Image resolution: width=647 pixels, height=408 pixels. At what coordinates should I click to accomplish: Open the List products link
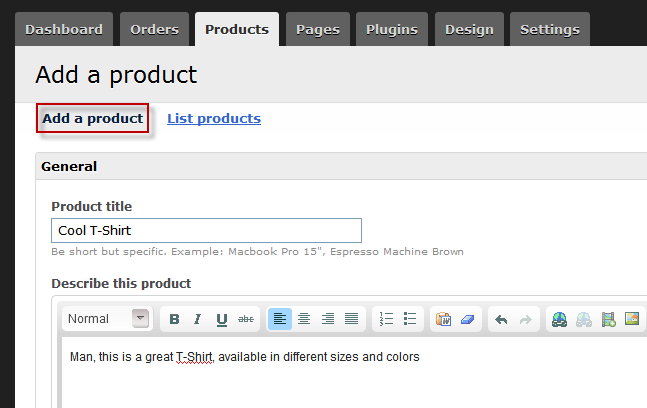tap(214, 118)
